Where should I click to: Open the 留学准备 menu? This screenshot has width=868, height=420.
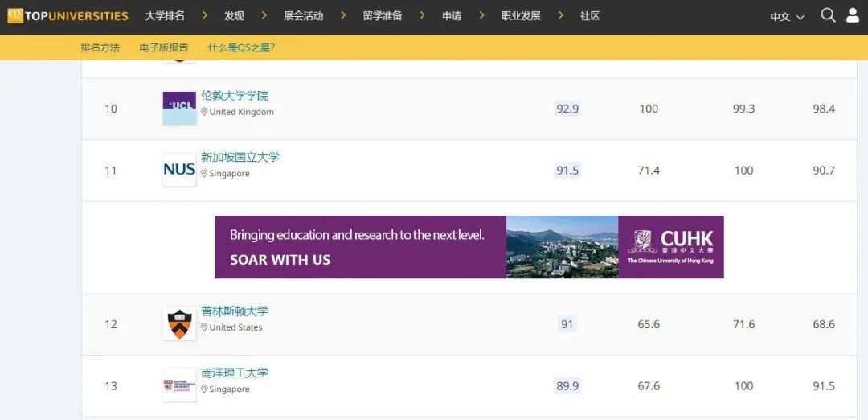click(x=383, y=16)
